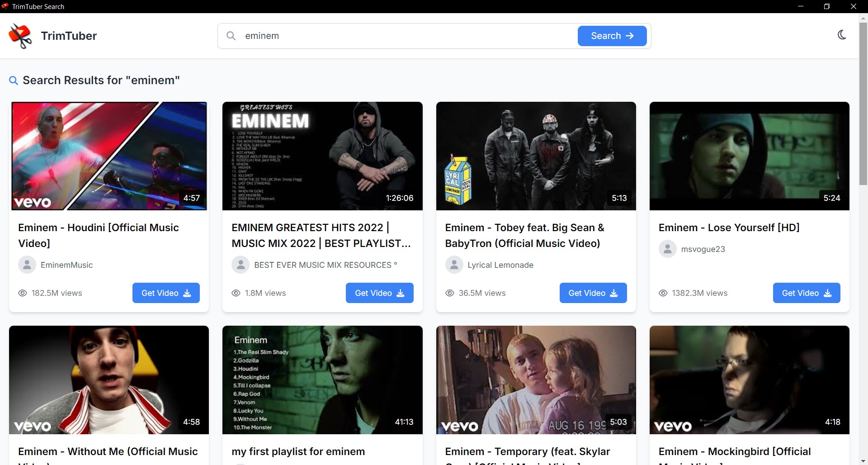Open the Tobey feat. Big Sean thumbnail
This screenshot has height=465, width=868.
tap(536, 156)
